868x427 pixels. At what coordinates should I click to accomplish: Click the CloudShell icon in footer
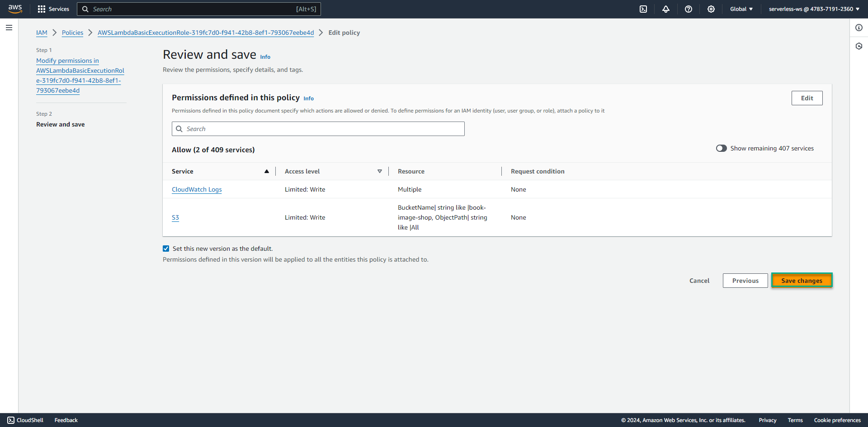(x=11, y=420)
